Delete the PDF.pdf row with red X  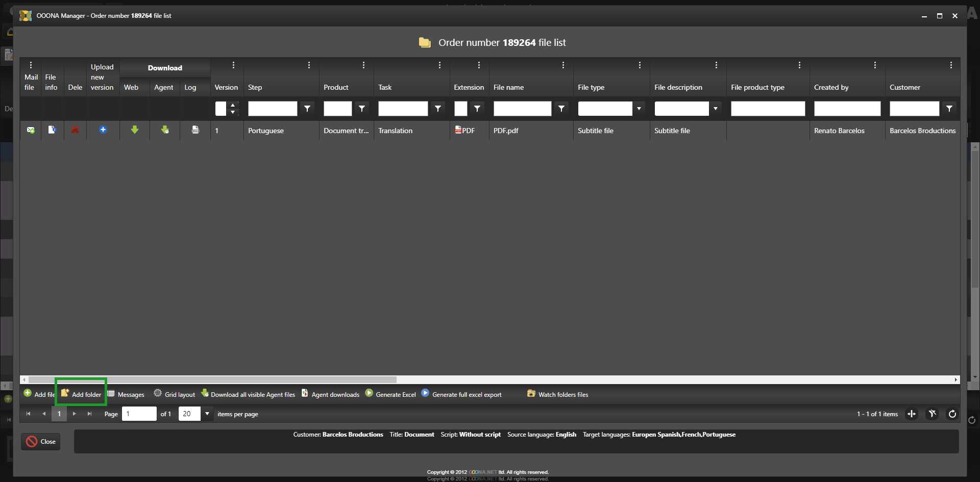point(75,130)
